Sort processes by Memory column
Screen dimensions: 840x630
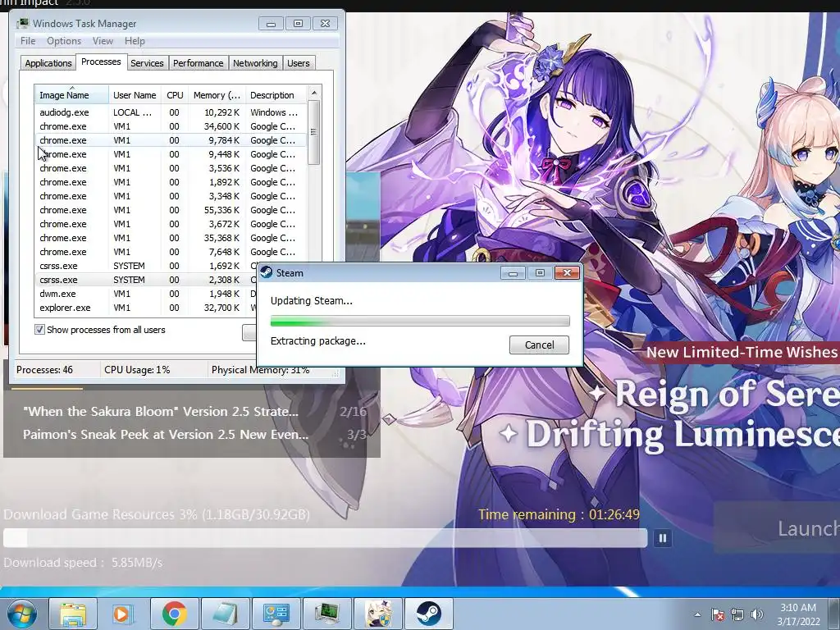(x=217, y=95)
